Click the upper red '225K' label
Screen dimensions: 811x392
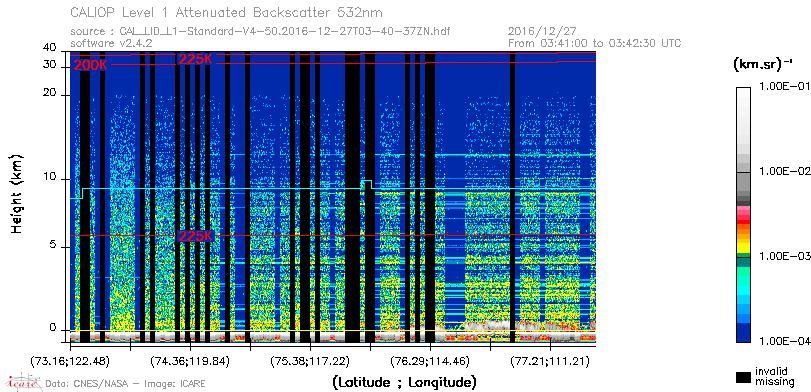click(195, 59)
